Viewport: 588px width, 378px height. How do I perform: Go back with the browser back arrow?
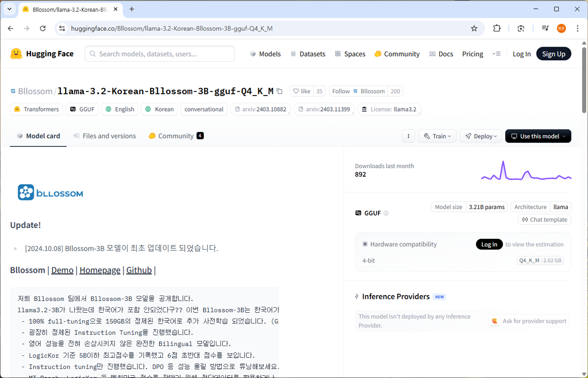click(x=10, y=28)
